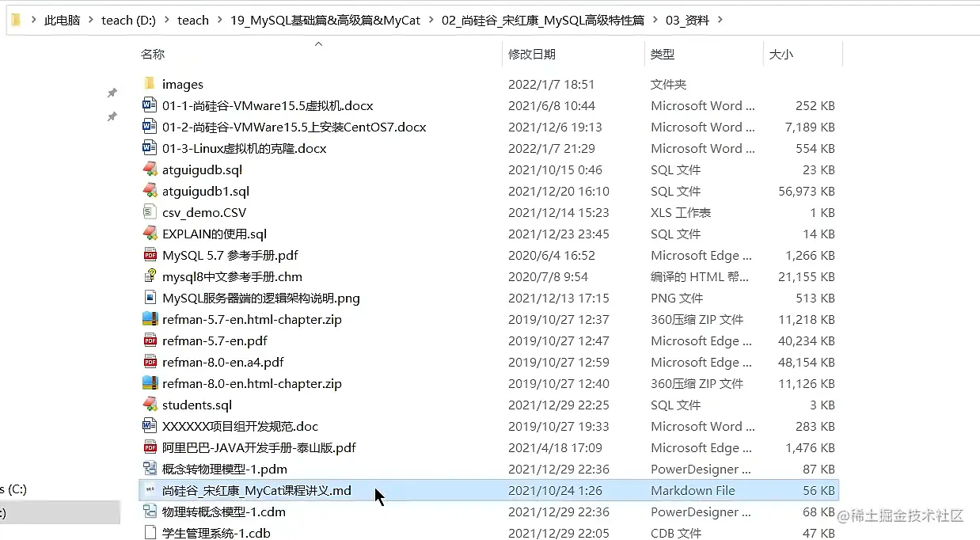Expand chevron after 03_资料 in path
Screen dimensions: 980x540
tap(720, 21)
